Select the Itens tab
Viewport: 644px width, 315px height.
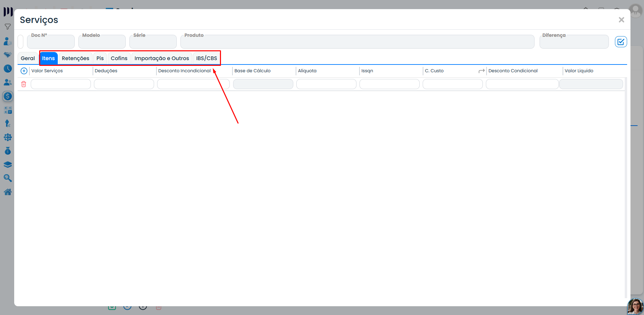pyautogui.click(x=48, y=58)
